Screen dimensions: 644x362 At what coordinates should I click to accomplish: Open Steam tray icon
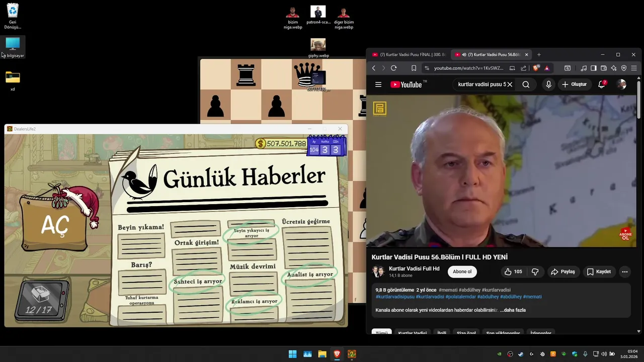coord(521,354)
